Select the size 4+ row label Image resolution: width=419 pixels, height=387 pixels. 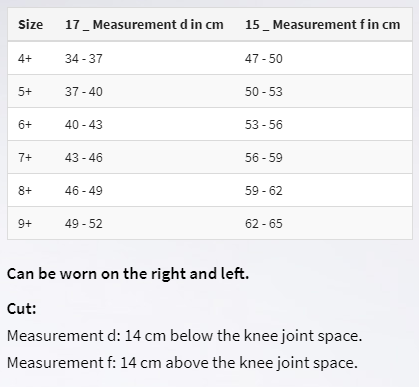pos(25,59)
